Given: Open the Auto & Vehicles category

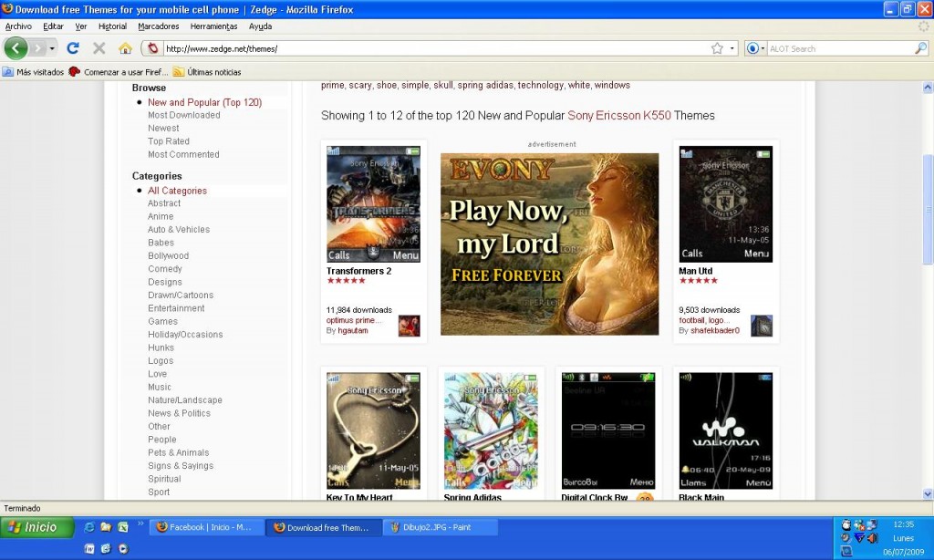Looking at the screenshot, I should [x=179, y=229].
